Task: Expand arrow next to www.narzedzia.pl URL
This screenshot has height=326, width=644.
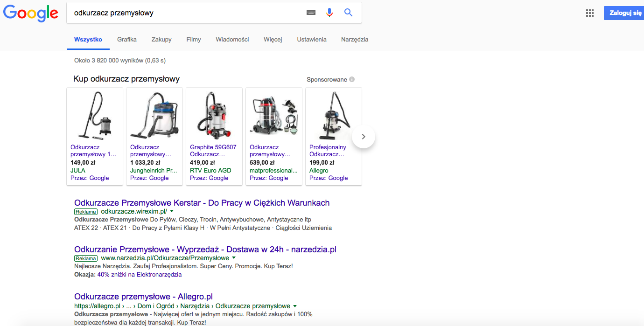Action: pyautogui.click(x=234, y=258)
